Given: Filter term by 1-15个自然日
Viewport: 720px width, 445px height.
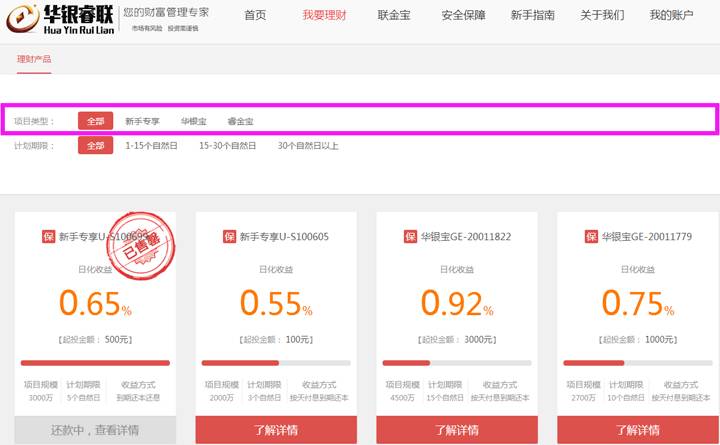Looking at the screenshot, I should pos(152,146).
